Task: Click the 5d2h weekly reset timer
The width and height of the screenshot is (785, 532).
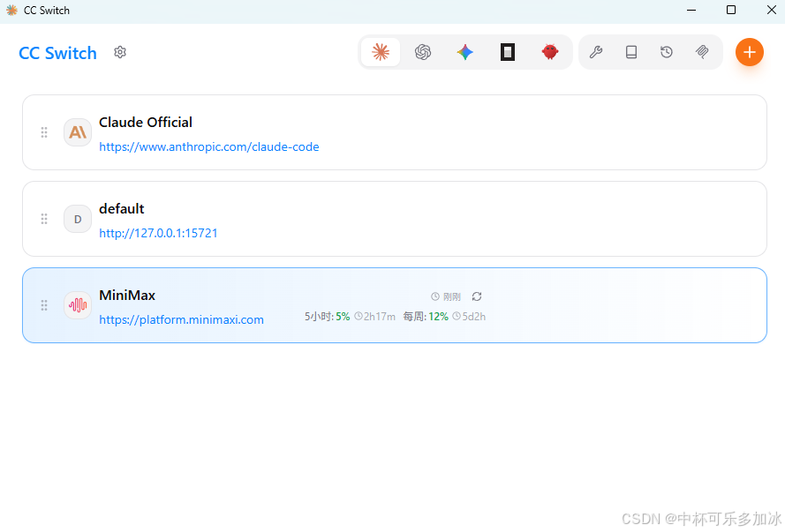Action: [x=469, y=317]
